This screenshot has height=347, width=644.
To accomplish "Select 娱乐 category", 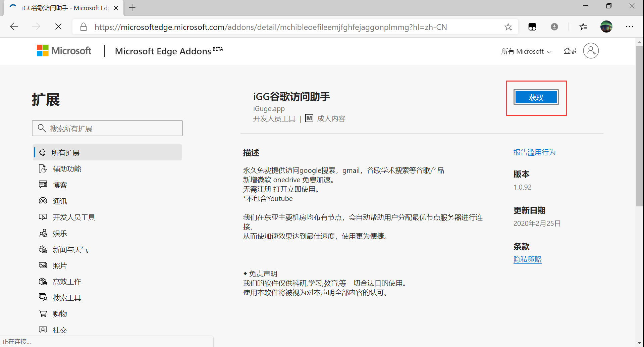I will pos(60,233).
